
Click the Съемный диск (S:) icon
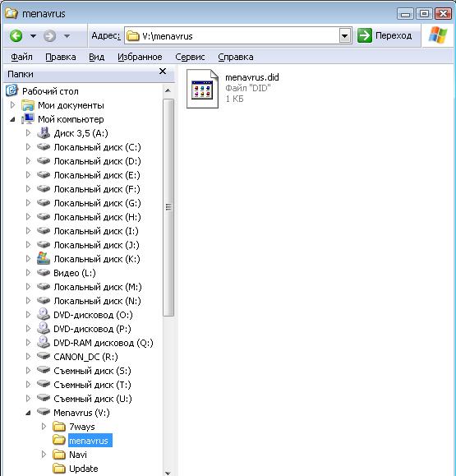point(44,370)
